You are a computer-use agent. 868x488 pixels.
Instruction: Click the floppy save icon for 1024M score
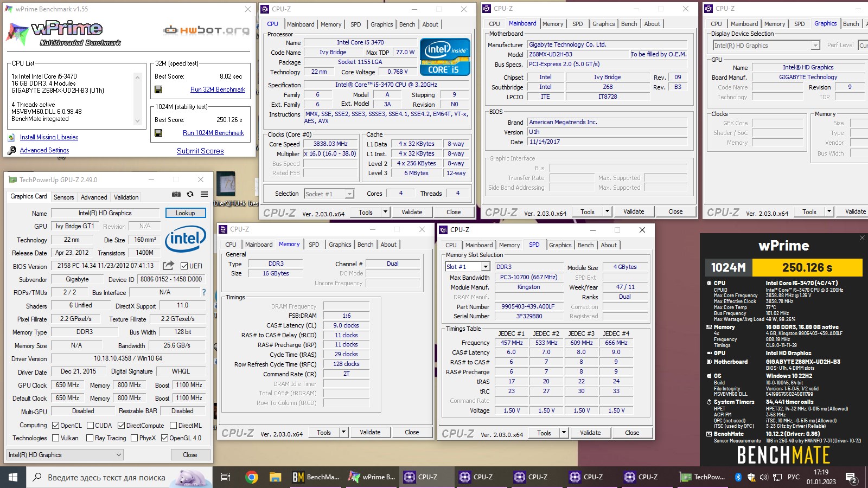pos(158,133)
